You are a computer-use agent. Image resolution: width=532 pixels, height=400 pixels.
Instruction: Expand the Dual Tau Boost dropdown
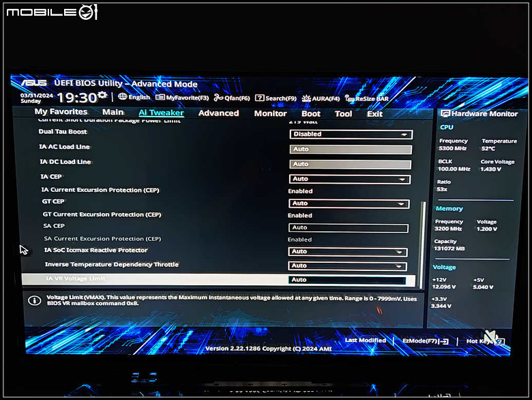[351, 134]
